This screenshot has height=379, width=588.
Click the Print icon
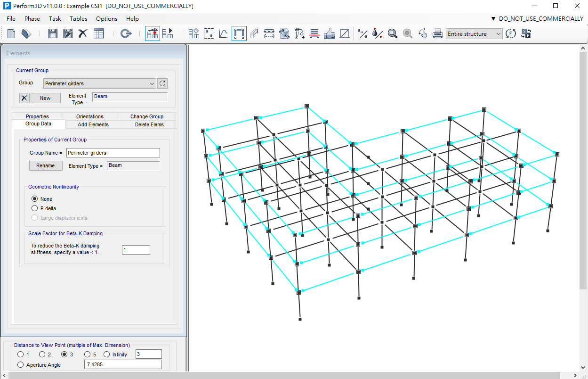[x=438, y=33]
